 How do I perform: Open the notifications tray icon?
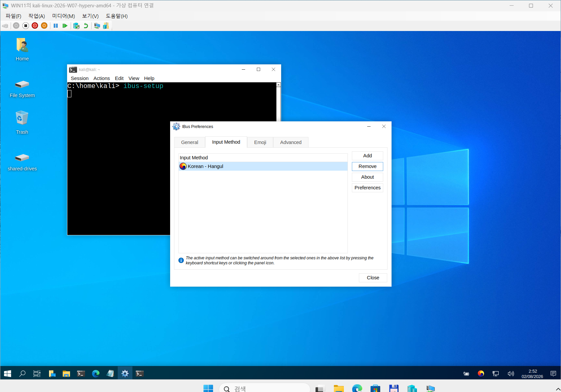point(553,374)
